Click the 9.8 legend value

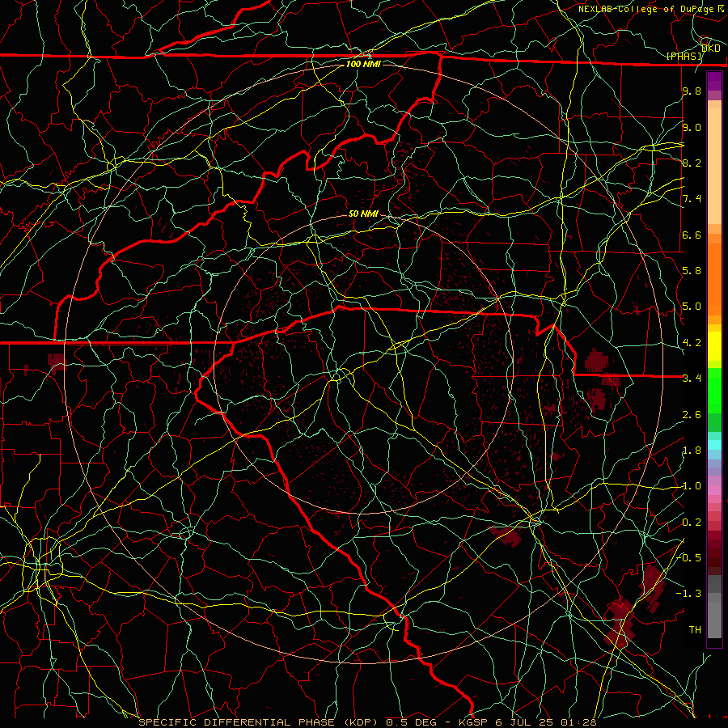(692, 91)
